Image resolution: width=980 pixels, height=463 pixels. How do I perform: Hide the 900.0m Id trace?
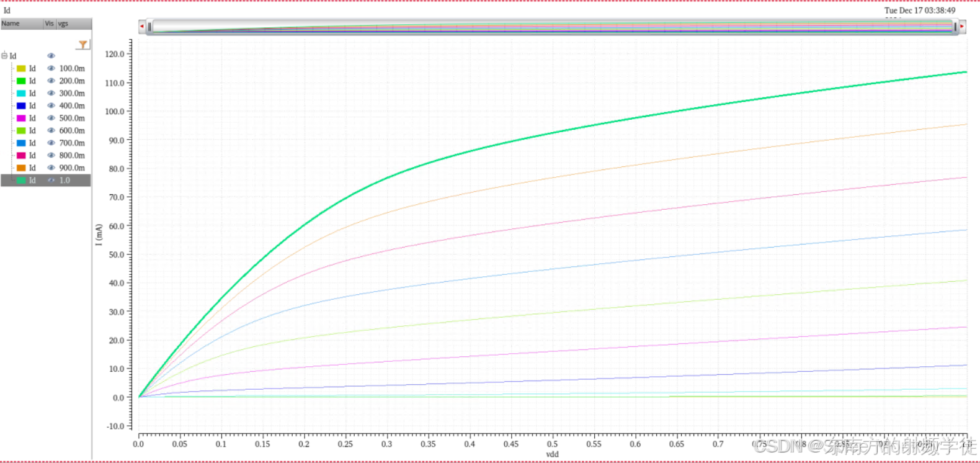point(51,168)
